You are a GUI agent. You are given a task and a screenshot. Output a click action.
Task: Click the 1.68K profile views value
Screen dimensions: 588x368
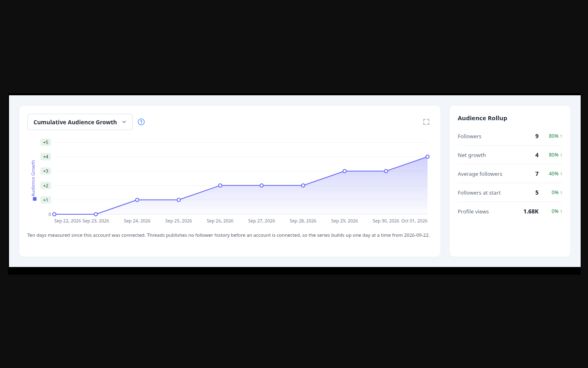pos(531,211)
